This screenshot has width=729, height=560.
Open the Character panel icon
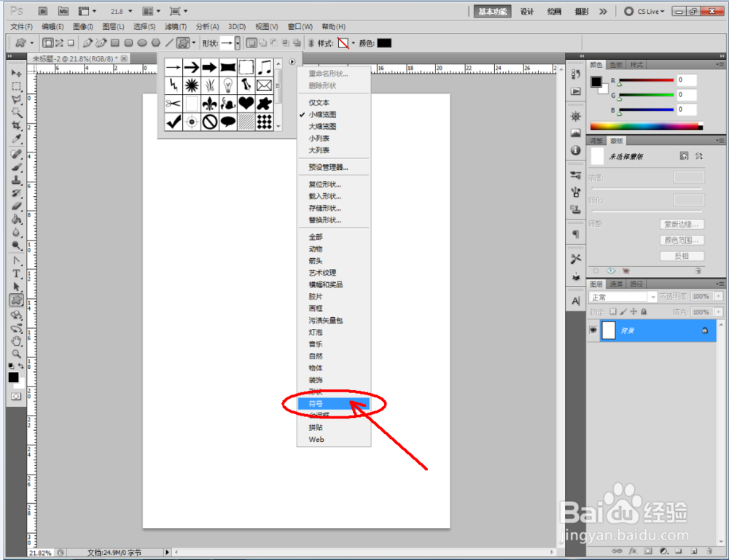[x=576, y=301]
